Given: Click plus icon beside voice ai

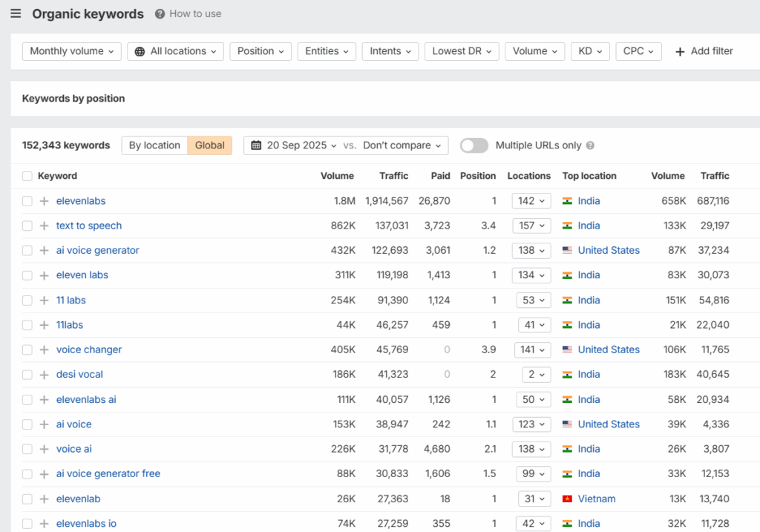Looking at the screenshot, I should coord(44,449).
